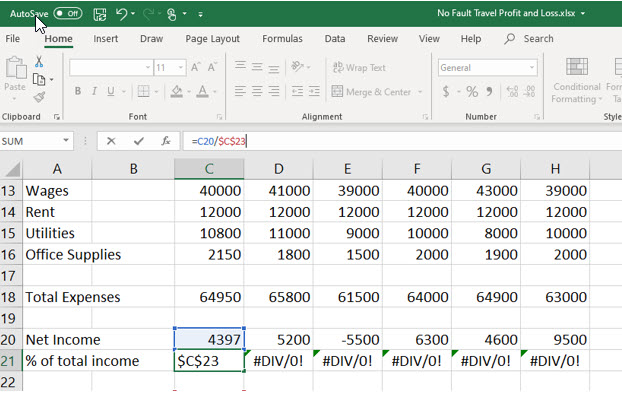Click the Align Left icon
The image size is (622, 394).
[x=240, y=91]
